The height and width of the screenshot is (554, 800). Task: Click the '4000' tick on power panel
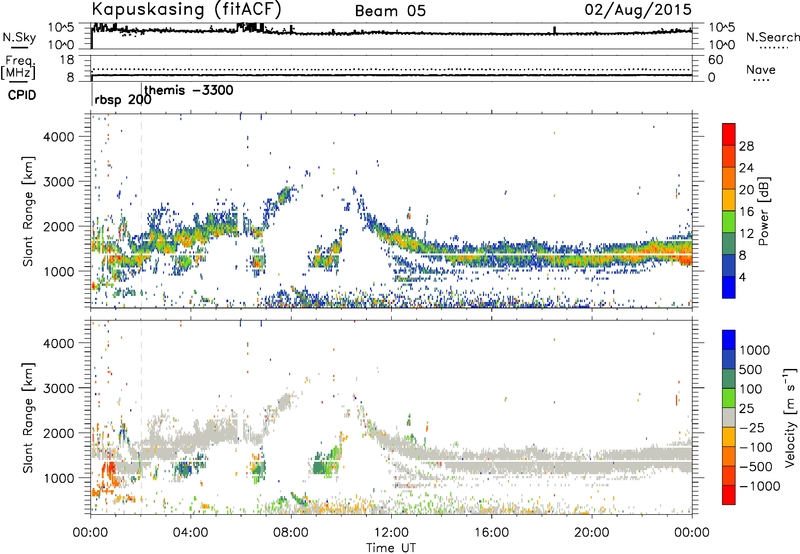click(58, 137)
